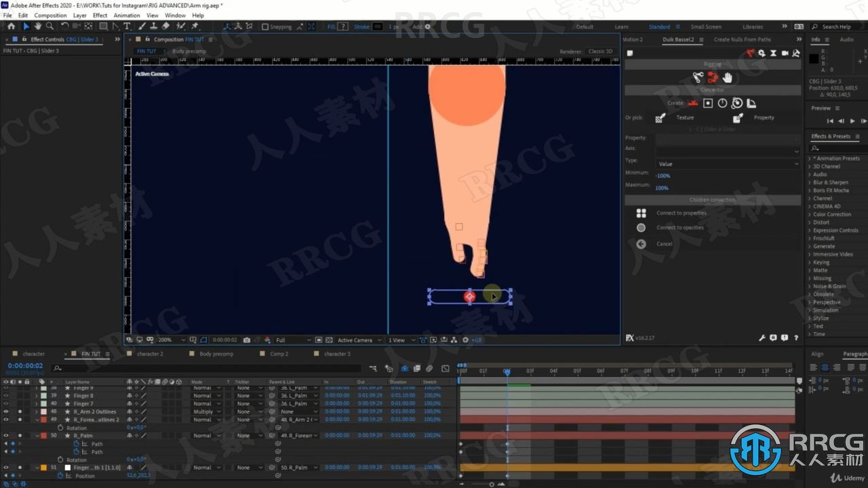Collapse the R_Palm layer properties
Image resolution: width=868 pixels, height=488 pixels.
click(38, 436)
